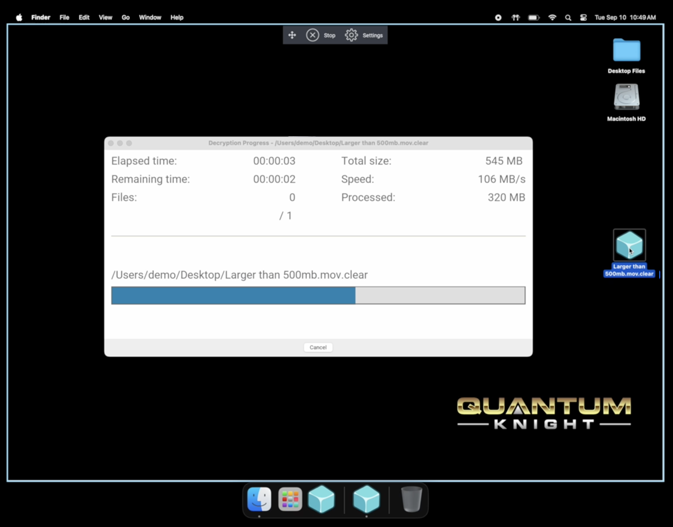Click the file path text above progress bar
The width and height of the screenshot is (673, 527).
[239, 275]
